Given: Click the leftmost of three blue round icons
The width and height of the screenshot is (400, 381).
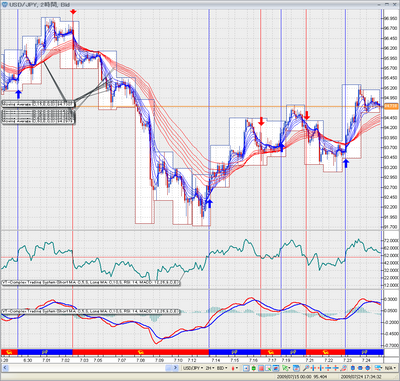Looking at the screenshot, I should click(x=353, y=368).
